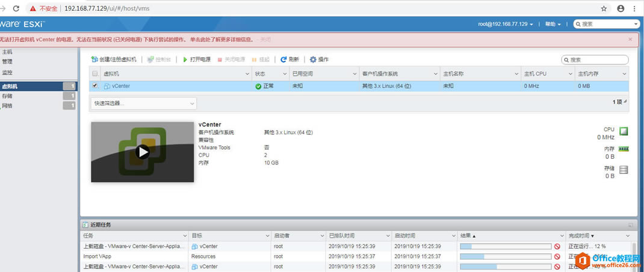This screenshot has width=644, height=272.
Task: Open the browser three-dot menu
Action: 634,8
